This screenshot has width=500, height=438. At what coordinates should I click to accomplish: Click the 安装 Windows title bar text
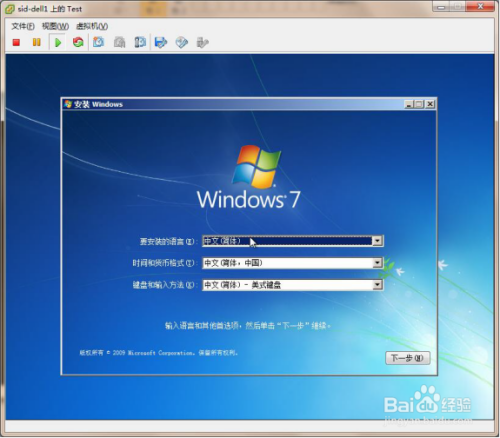tap(98, 104)
